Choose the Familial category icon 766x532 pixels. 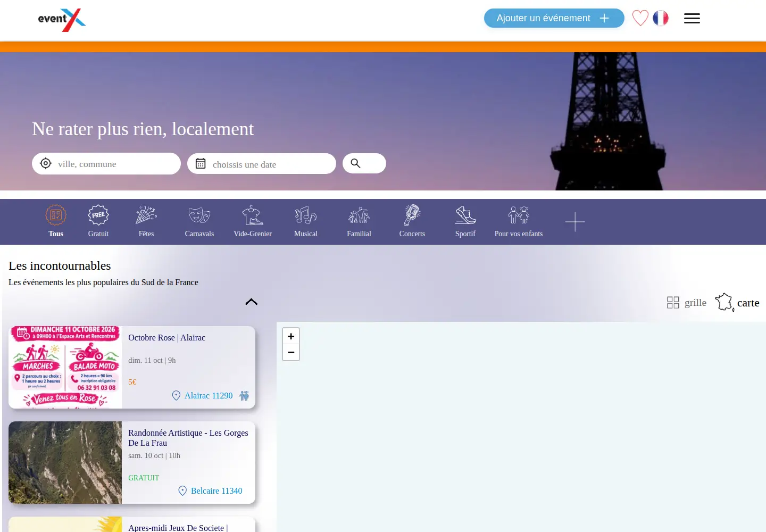tap(359, 215)
